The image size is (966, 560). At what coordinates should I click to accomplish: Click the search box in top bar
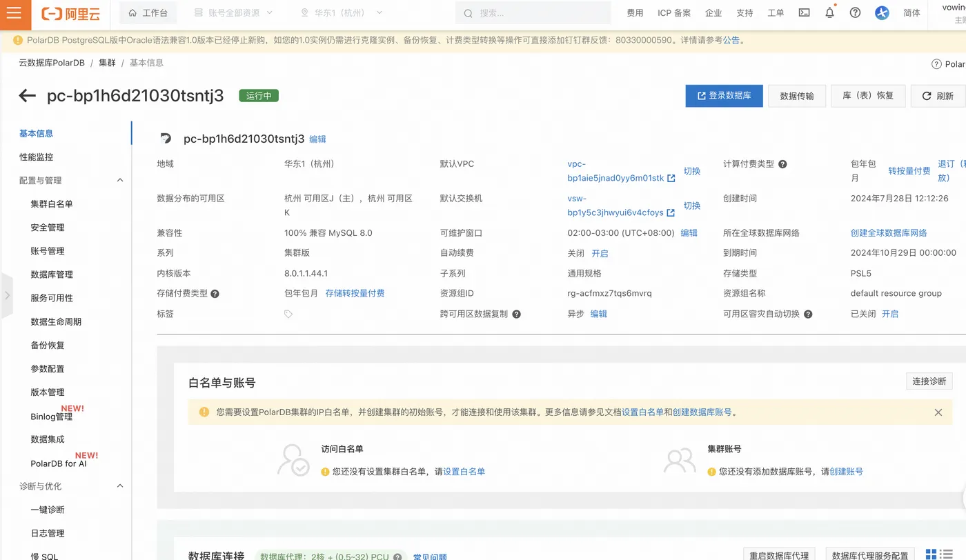[x=533, y=13]
